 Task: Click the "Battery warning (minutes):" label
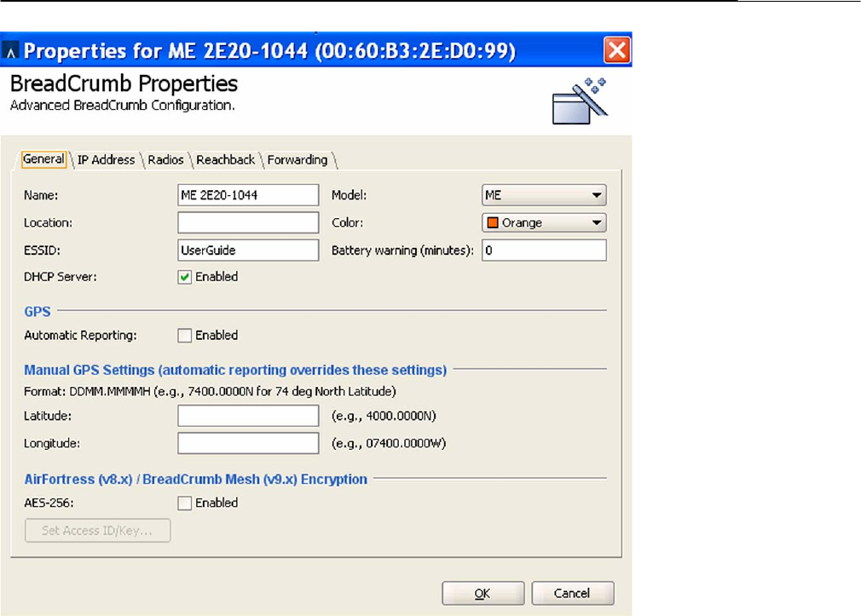[x=402, y=250]
